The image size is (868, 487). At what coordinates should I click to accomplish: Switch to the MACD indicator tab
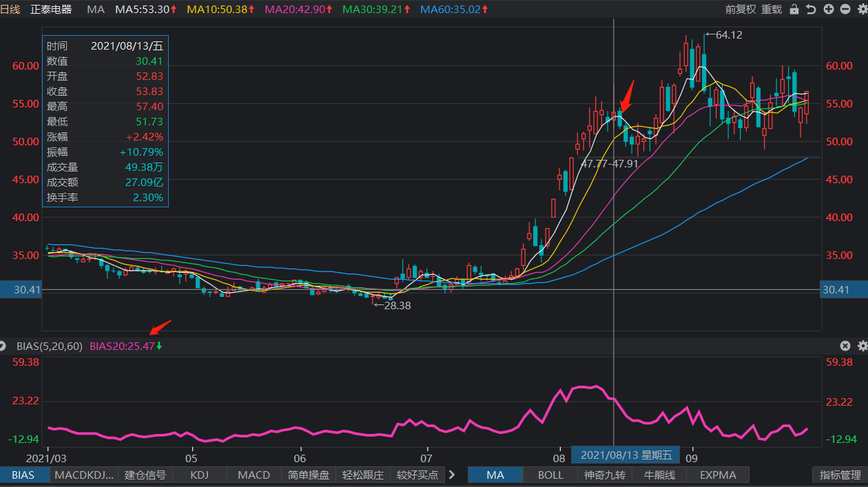[x=254, y=475]
